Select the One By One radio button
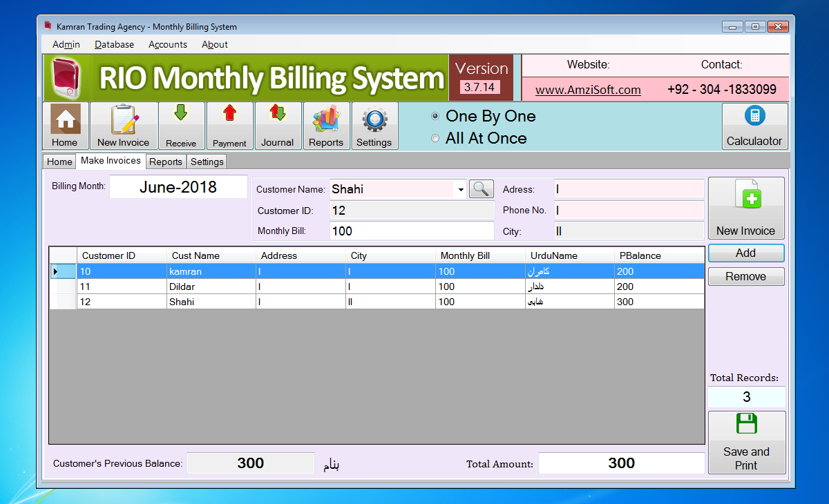Image resolution: width=829 pixels, height=504 pixels. (435, 116)
